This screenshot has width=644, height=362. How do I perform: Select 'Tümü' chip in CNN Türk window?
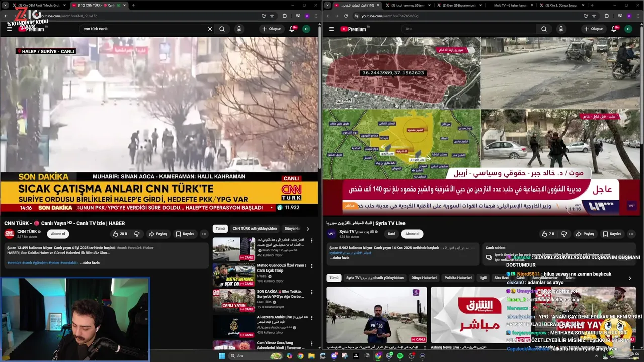[220, 228]
